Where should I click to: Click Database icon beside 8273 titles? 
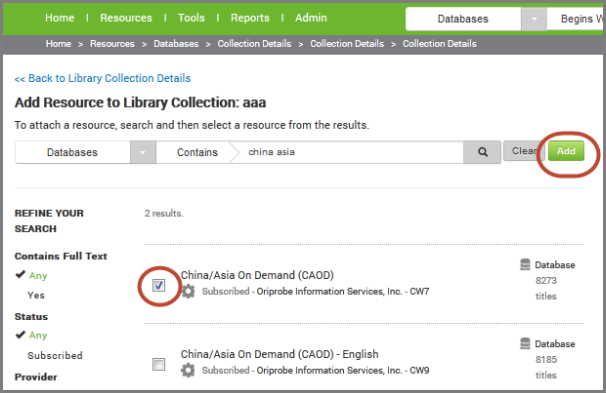525,265
